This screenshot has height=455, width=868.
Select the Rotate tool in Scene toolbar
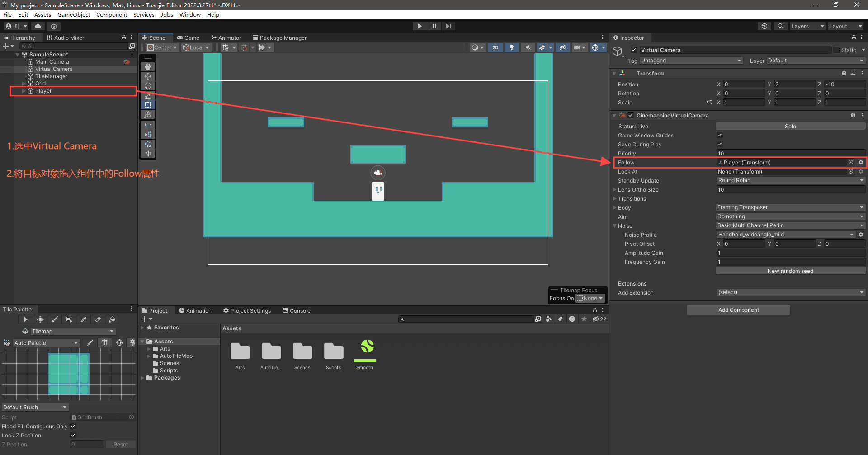pyautogui.click(x=148, y=86)
